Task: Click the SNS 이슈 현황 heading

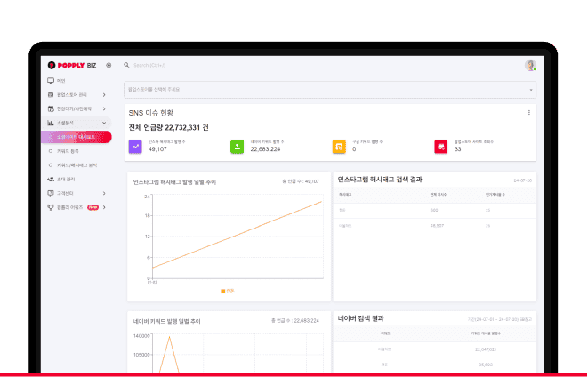Action: (x=151, y=113)
